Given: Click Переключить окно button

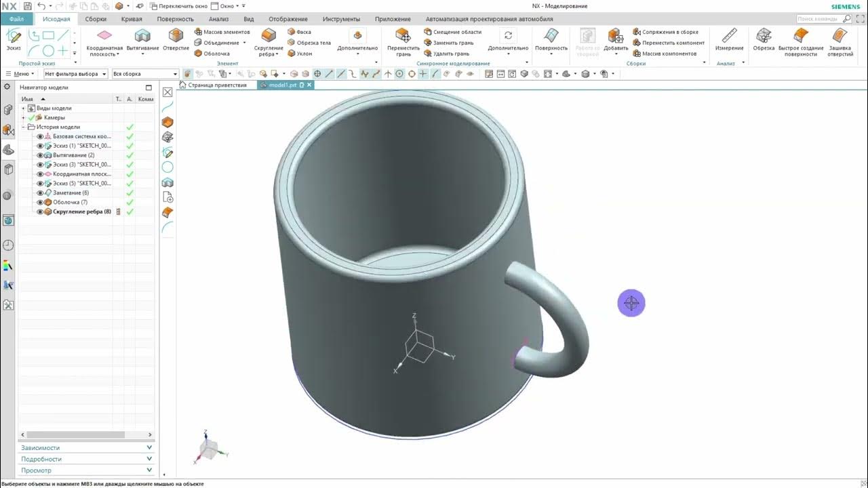Looking at the screenshot, I should 178,6.
